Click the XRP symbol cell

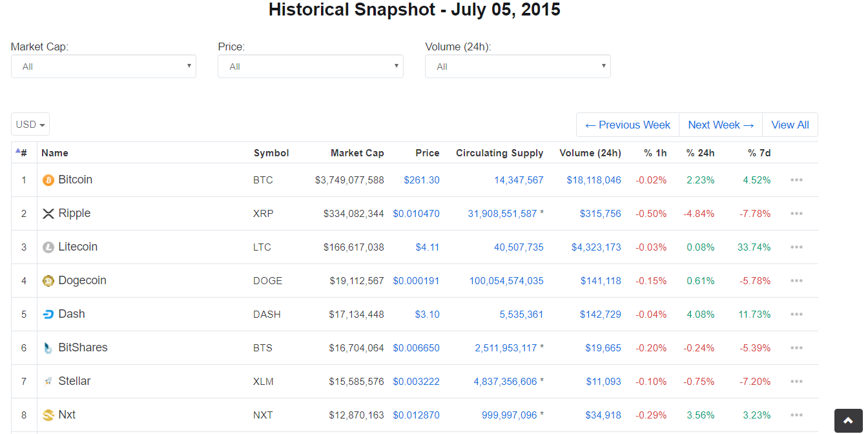click(263, 214)
